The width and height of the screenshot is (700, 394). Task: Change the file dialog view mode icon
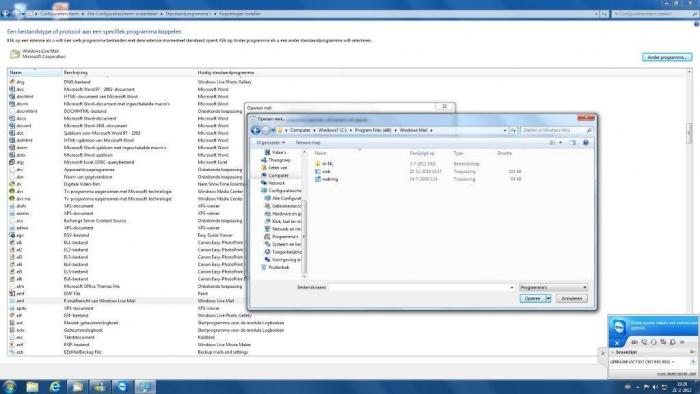552,143
